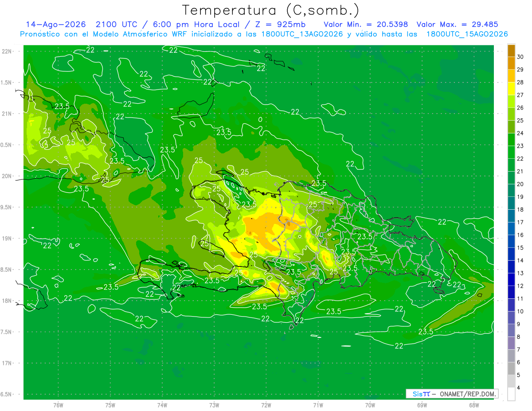Click the "19N" latitude label

(x=7, y=239)
